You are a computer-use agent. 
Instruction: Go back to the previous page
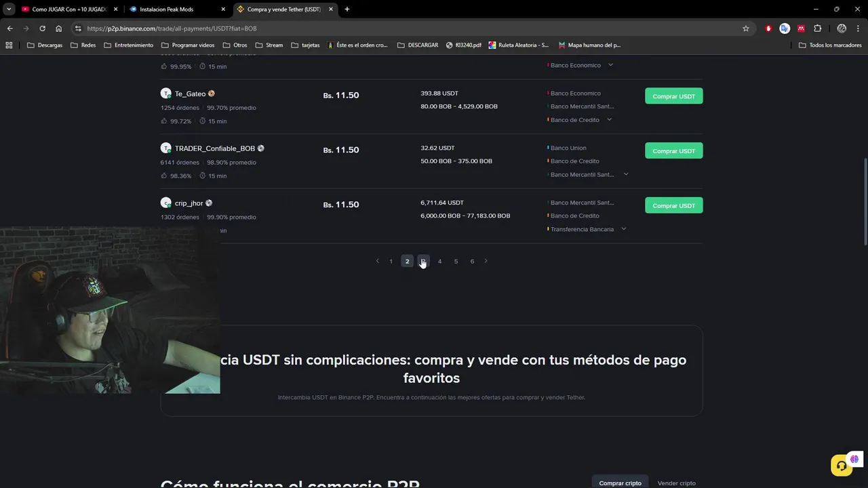click(9, 28)
